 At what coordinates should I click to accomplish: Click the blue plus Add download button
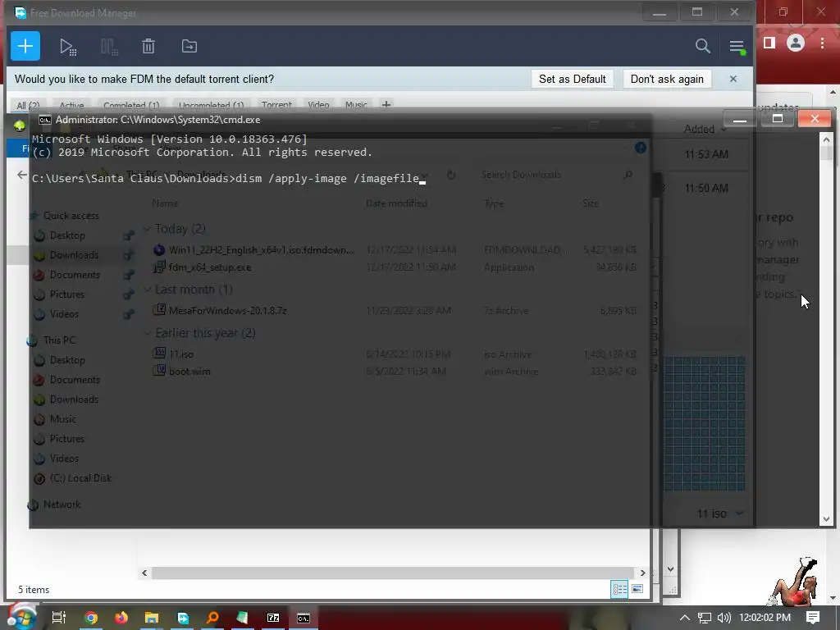(25, 46)
